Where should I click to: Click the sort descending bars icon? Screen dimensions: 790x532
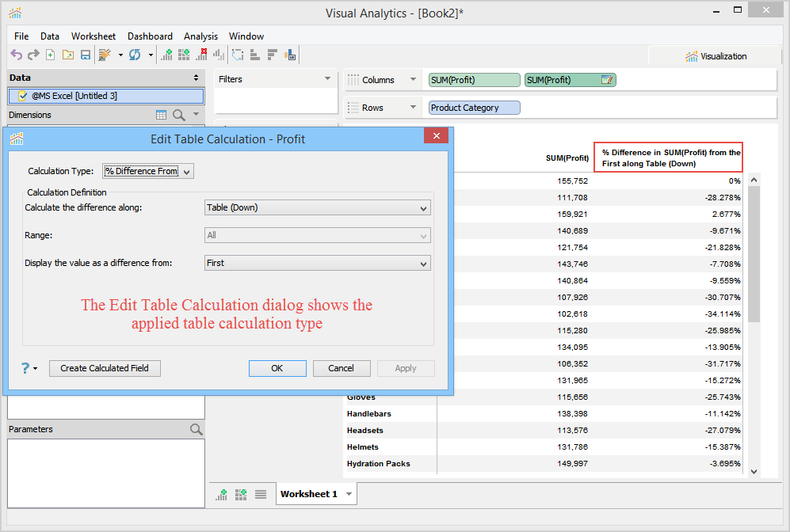coord(273,55)
